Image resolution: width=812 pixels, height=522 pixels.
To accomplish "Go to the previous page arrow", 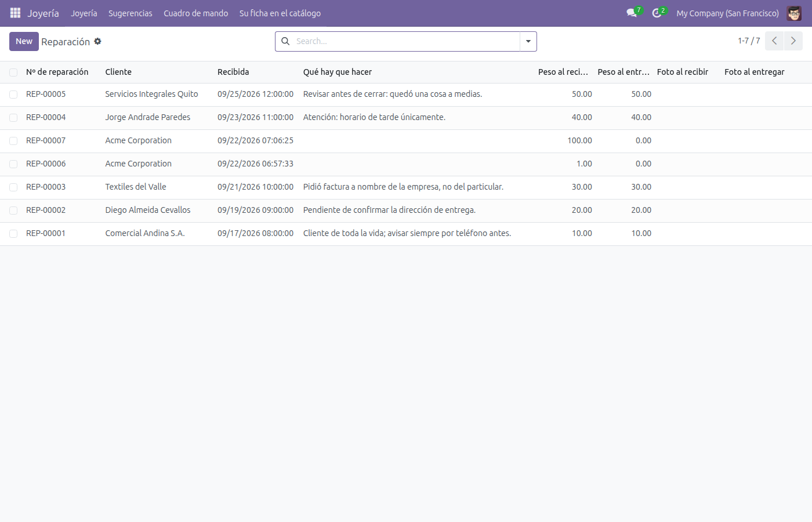I will (774, 41).
